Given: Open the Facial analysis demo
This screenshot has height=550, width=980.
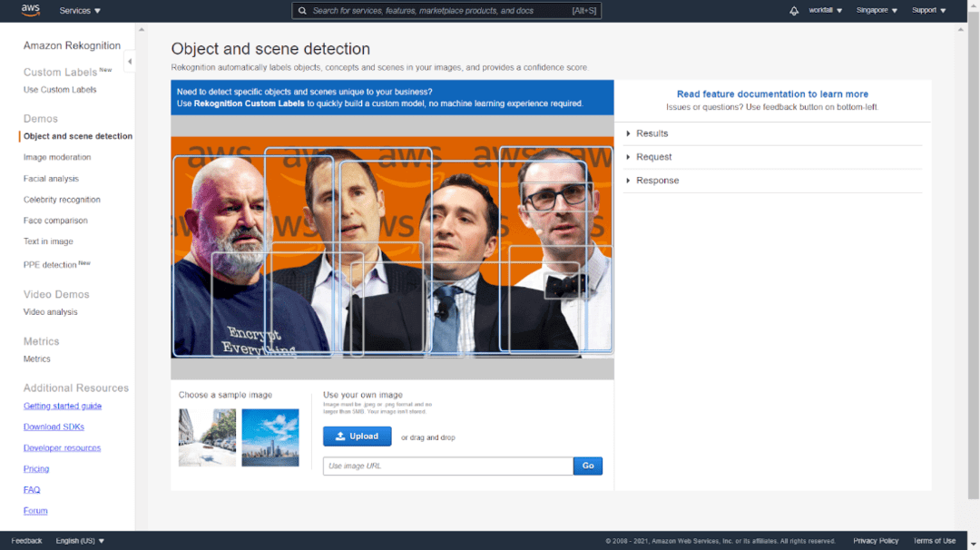Looking at the screenshot, I should [x=53, y=178].
